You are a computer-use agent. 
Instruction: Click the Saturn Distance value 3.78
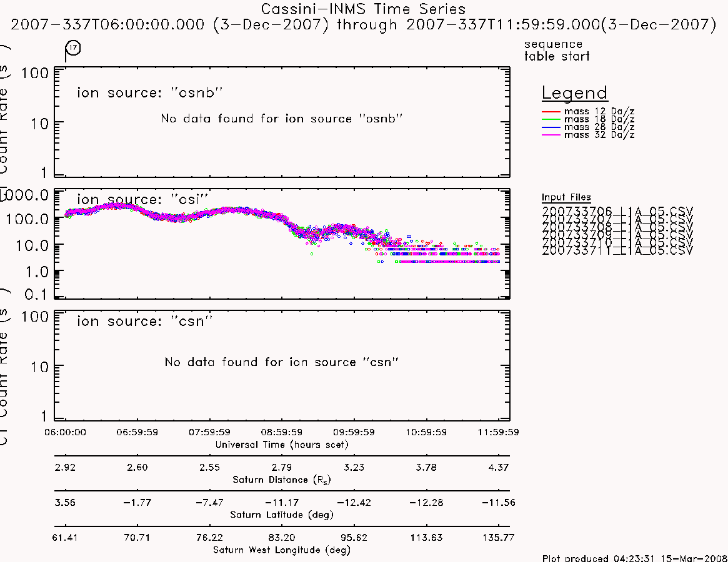coord(426,467)
